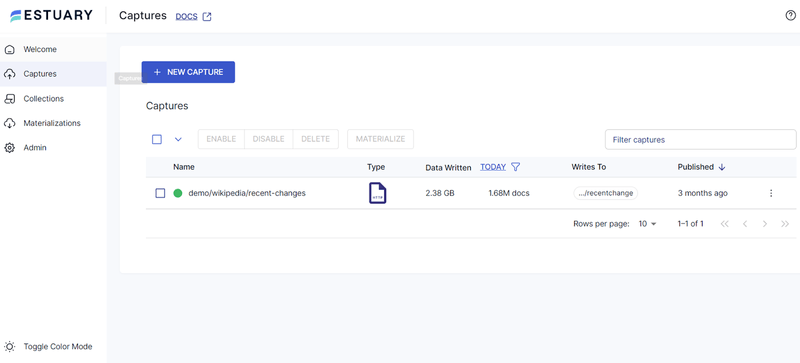The width and height of the screenshot is (800, 363).
Task: Open the three-dot row actions menu
Action: pyautogui.click(x=771, y=193)
